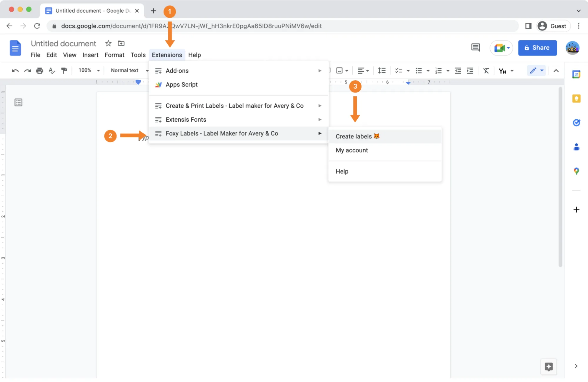Open the Google Docs home icon
The width and height of the screenshot is (588, 382).
[15, 48]
